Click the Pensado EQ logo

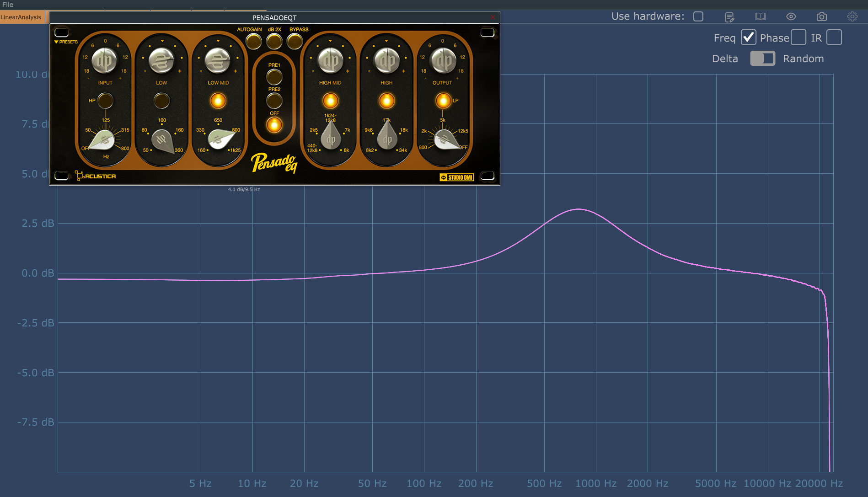274,162
